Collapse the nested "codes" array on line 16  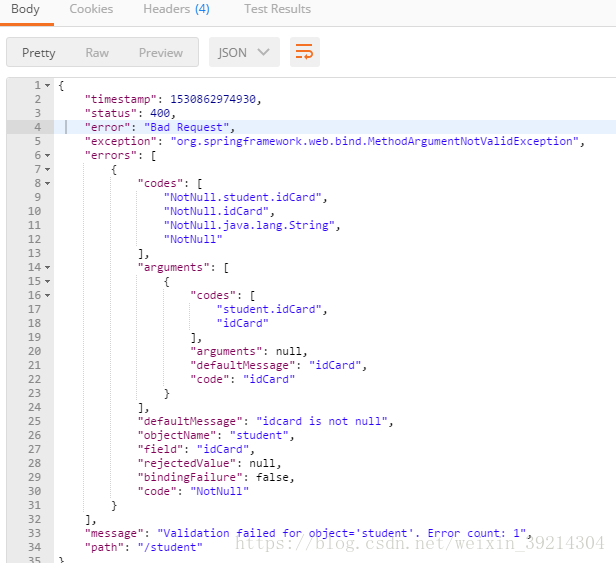tap(47, 296)
